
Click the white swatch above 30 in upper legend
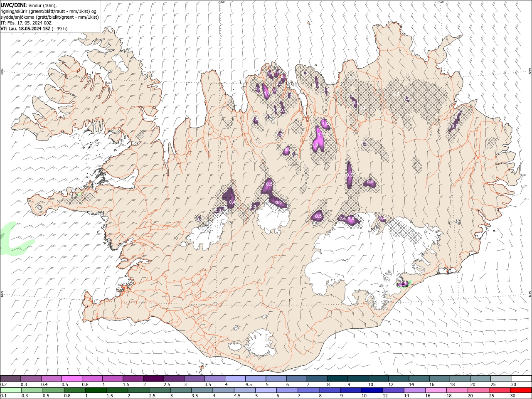(520, 379)
